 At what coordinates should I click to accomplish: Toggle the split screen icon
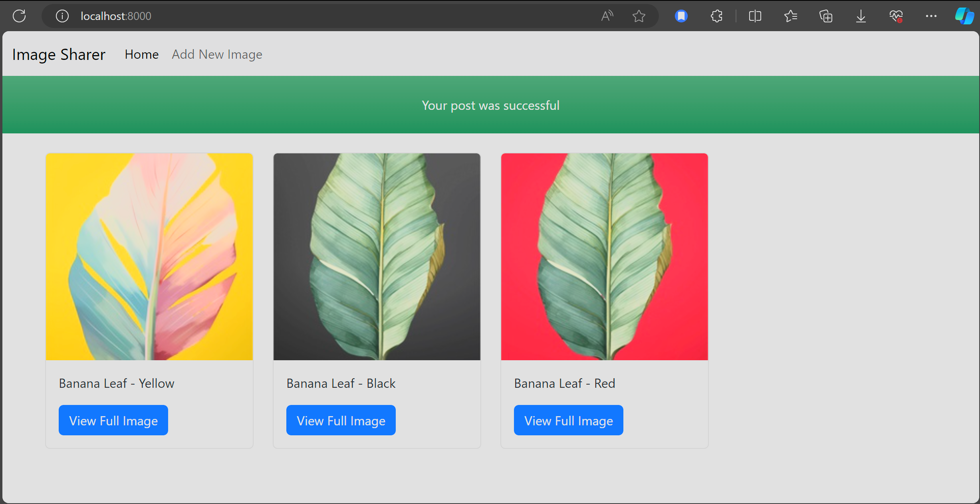(755, 16)
